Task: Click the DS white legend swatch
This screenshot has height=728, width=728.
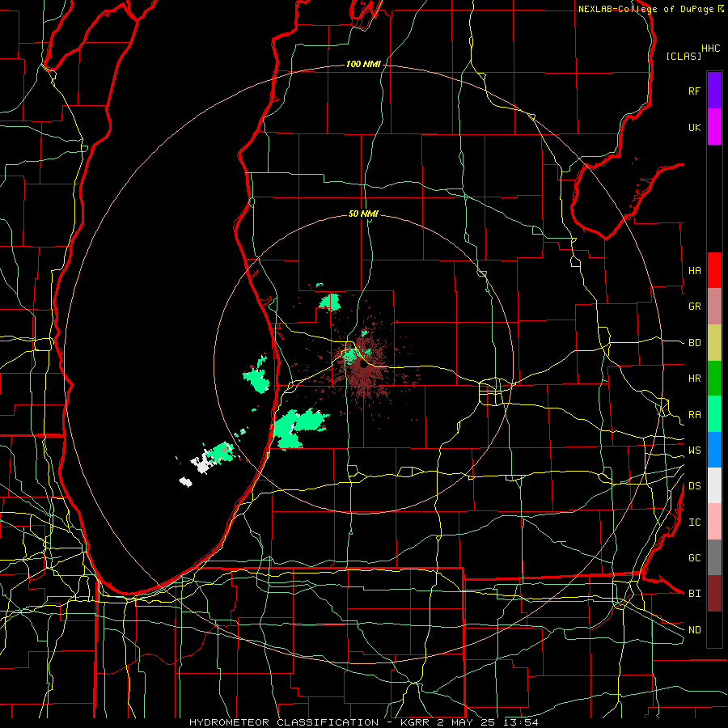Action: click(x=714, y=485)
